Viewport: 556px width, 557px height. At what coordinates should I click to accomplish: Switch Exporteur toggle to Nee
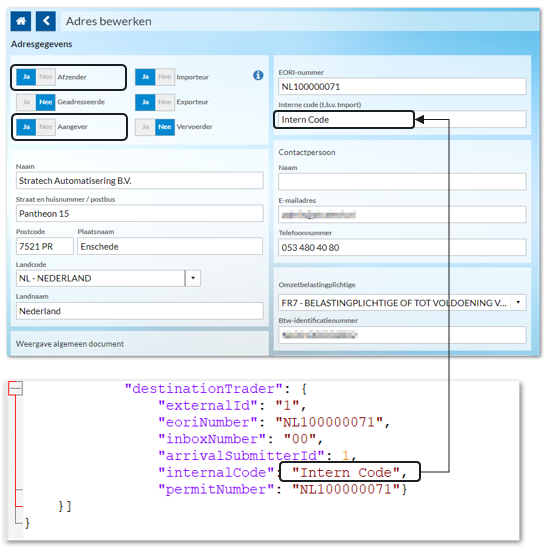tap(165, 102)
